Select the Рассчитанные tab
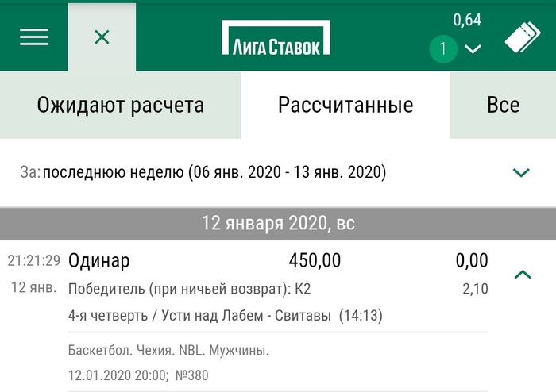Image resolution: width=556 pixels, height=392 pixels. (346, 105)
